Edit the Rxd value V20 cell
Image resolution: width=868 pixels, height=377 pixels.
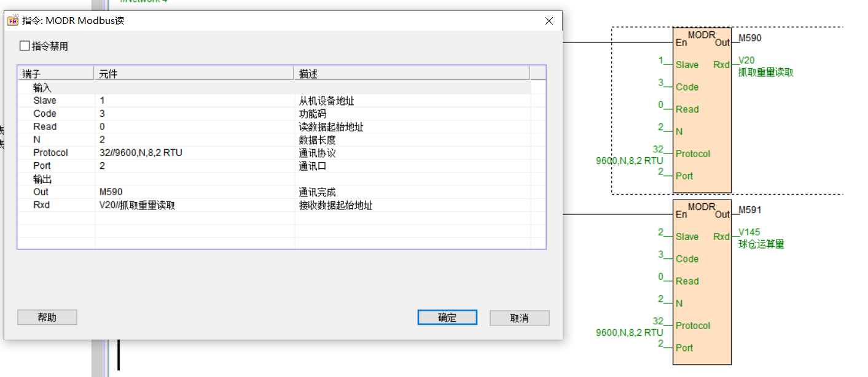coord(194,205)
